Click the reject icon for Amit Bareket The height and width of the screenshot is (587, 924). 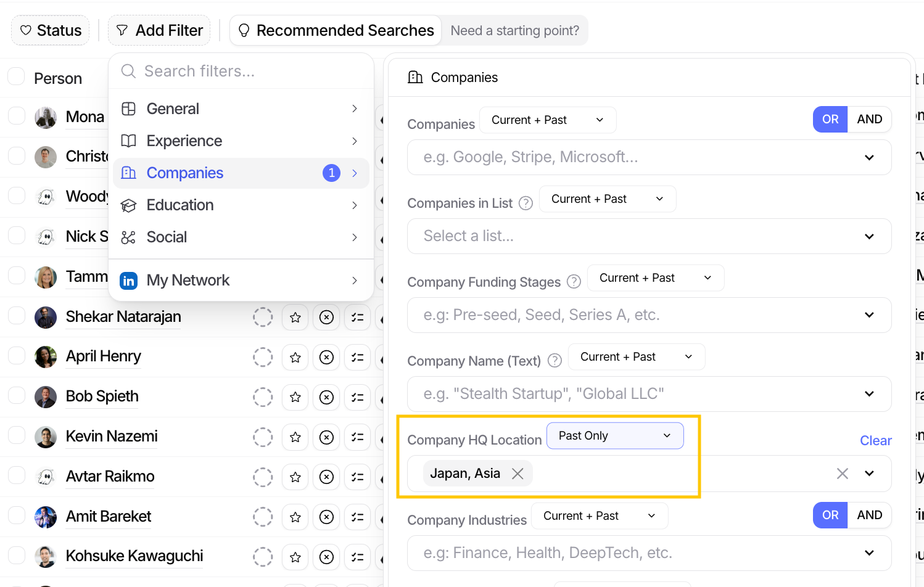click(x=326, y=517)
